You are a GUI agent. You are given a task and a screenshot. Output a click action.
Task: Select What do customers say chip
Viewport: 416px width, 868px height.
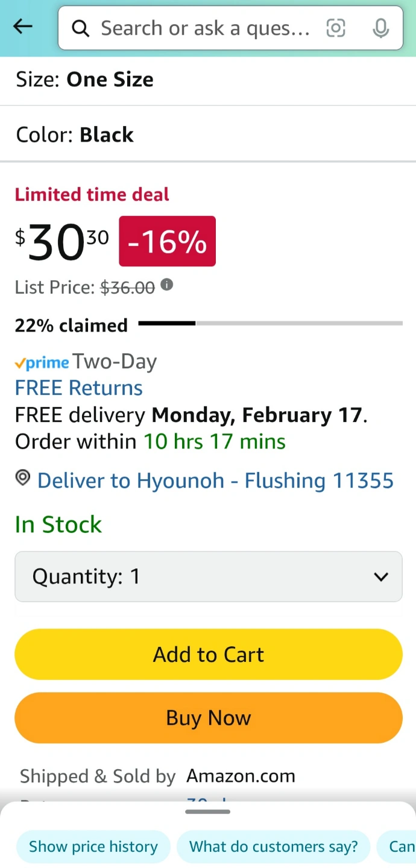click(274, 846)
